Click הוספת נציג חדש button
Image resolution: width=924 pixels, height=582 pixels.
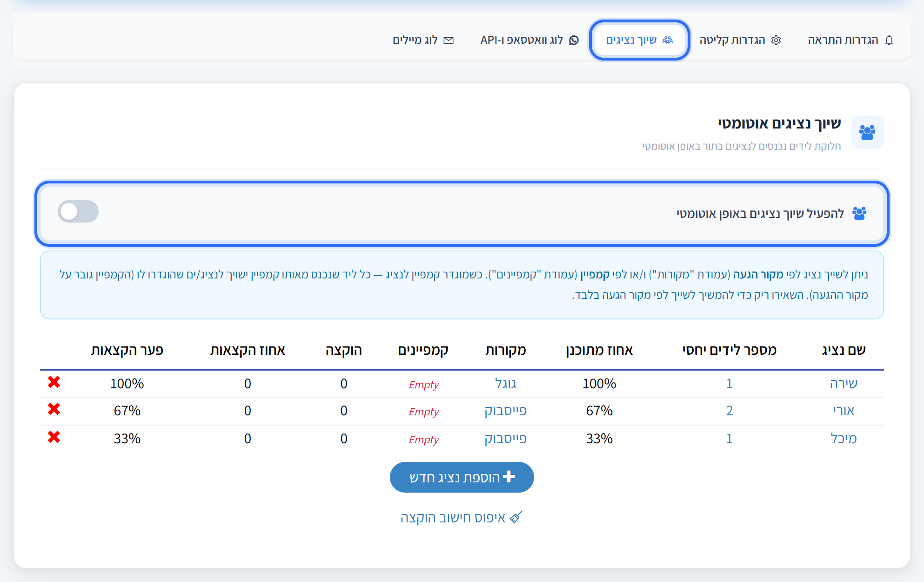pyautogui.click(x=462, y=477)
